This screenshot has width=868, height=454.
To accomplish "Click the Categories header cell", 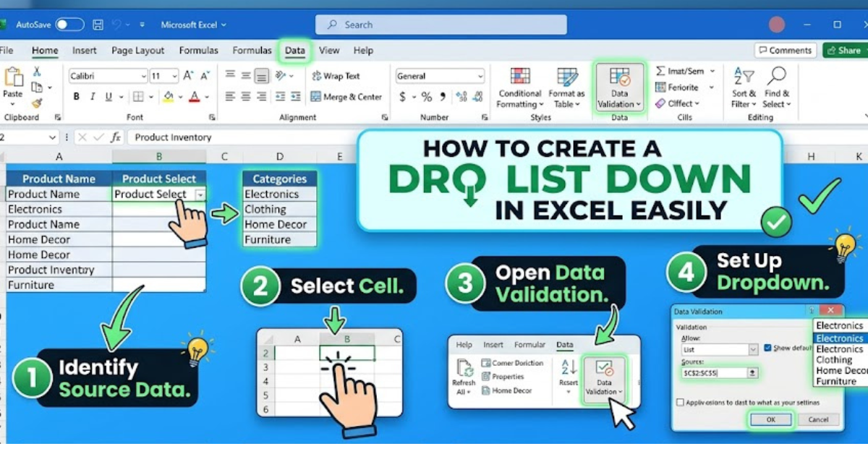I will click(x=280, y=179).
